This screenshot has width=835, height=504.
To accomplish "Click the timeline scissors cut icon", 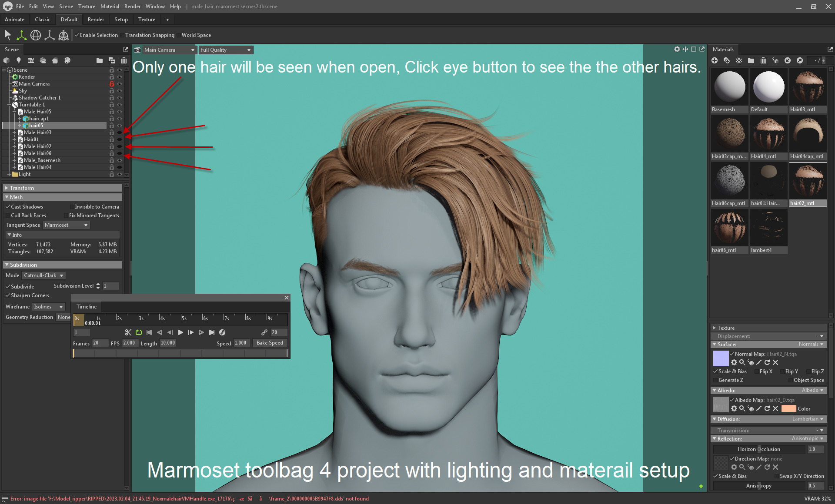I will click(x=128, y=332).
